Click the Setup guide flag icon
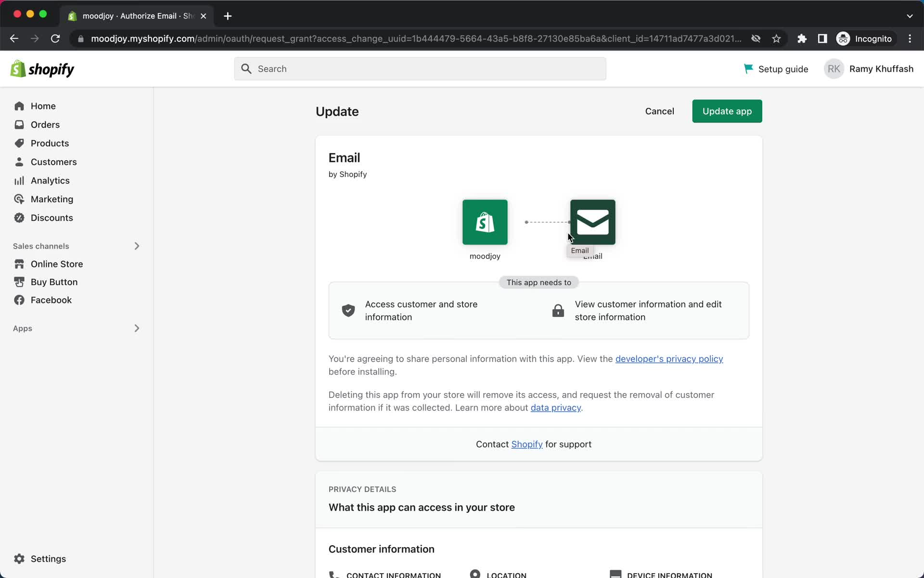Viewport: 924px width, 578px height. pyautogui.click(x=748, y=69)
